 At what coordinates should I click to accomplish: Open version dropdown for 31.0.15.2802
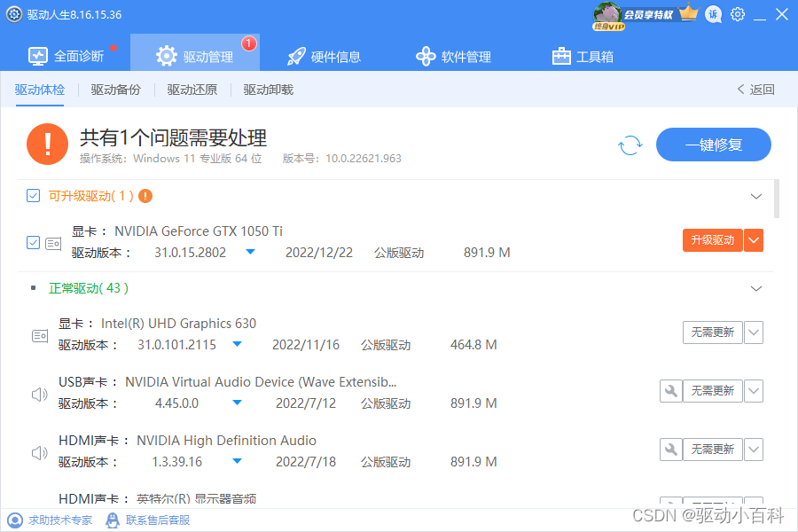(250, 252)
